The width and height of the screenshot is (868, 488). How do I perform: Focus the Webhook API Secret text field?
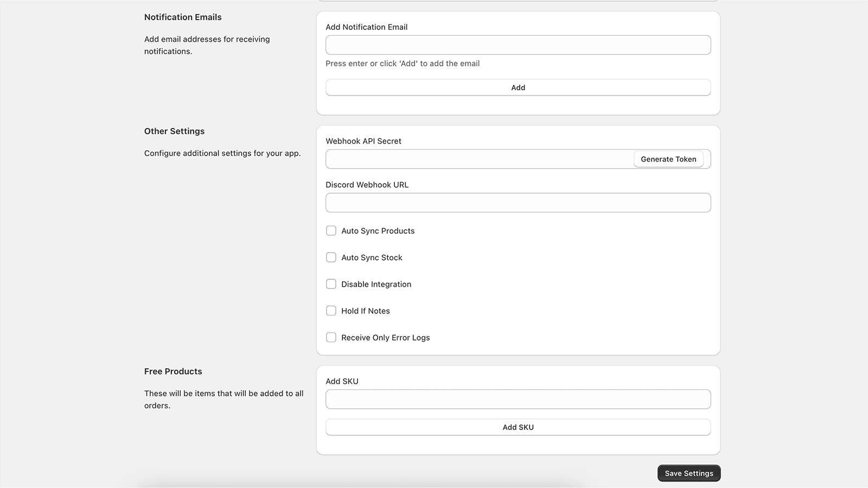click(478, 159)
